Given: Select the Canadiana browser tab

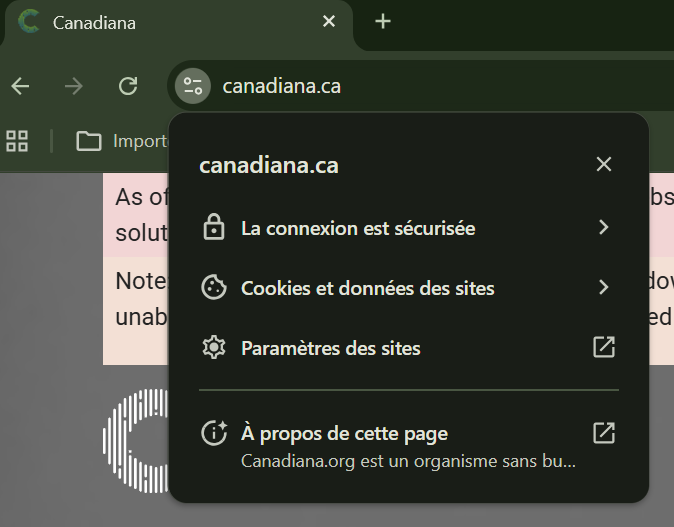Looking at the screenshot, I should point(178,22).
